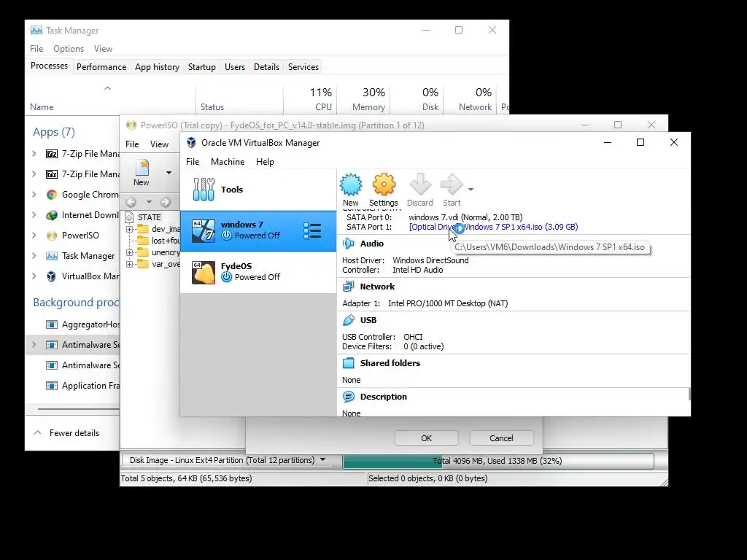Click the New icon in PowerISO toolbar
This screenshot has width=747, height=560.
pos(142,172)
